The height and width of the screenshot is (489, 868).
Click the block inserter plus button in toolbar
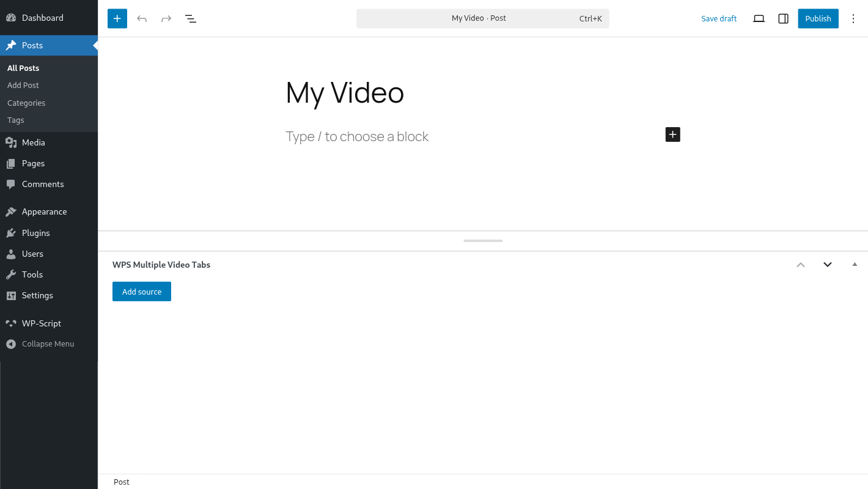tap(117, 18)
